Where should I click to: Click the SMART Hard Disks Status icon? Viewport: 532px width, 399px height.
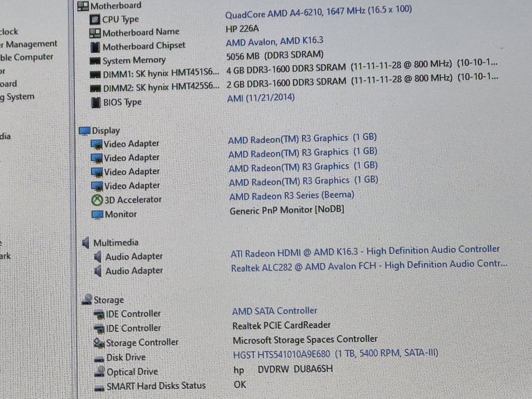tap(99, 387)
